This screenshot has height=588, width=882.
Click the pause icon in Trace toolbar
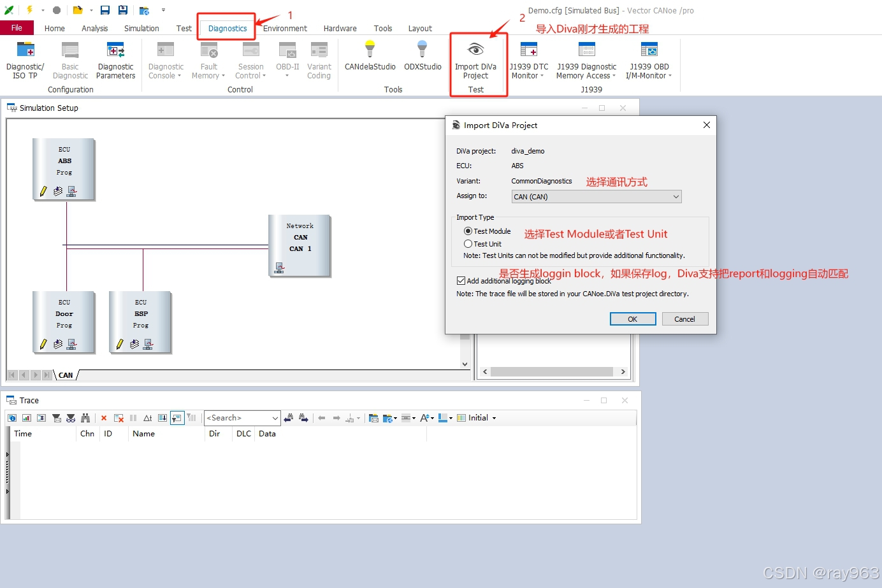tap(133, 418)
